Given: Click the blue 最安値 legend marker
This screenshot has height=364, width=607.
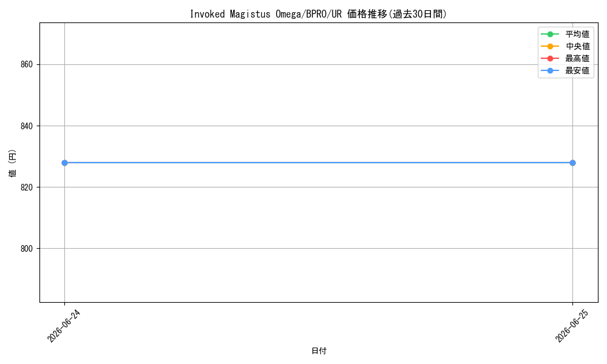Looking at the screenshot, I should (x=550, y=70).
